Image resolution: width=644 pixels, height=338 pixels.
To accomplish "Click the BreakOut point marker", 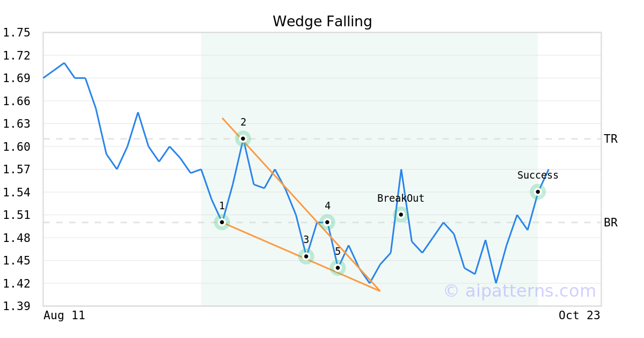I will point(401,215).
